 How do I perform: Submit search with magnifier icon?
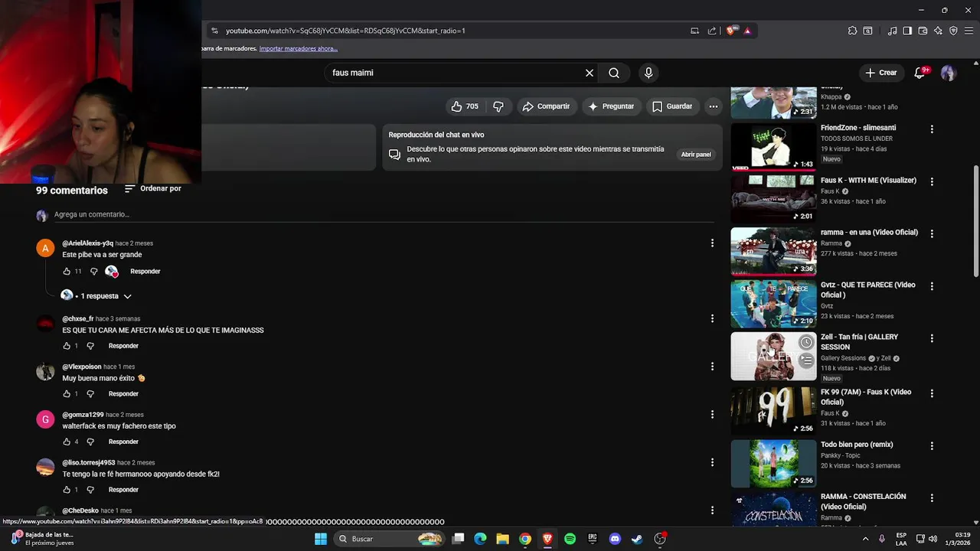614,73
